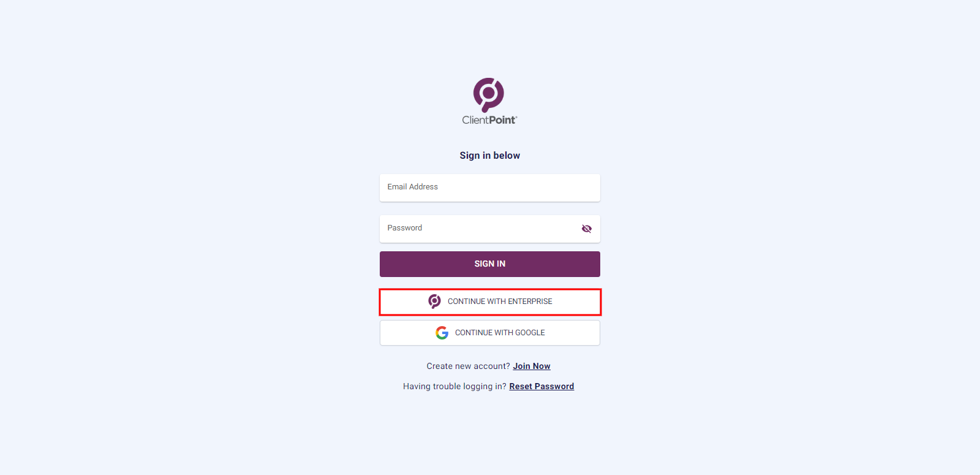The image size is (980, 475).
Task: Click the "Having trouble logging in?" text
Action: click(x=454, y=386)
